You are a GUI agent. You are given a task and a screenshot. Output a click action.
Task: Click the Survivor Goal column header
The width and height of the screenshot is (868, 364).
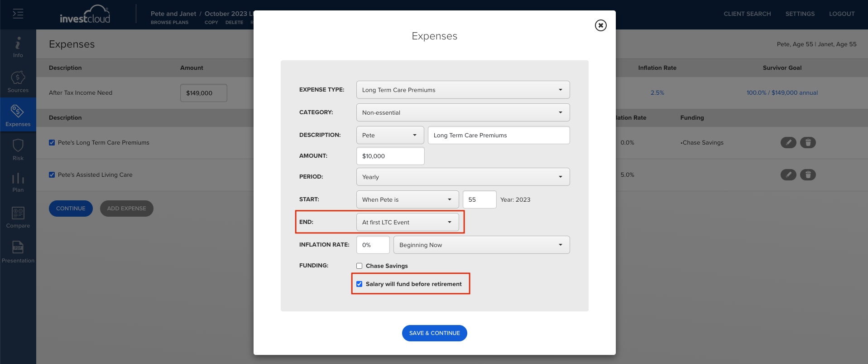[782, 68]
